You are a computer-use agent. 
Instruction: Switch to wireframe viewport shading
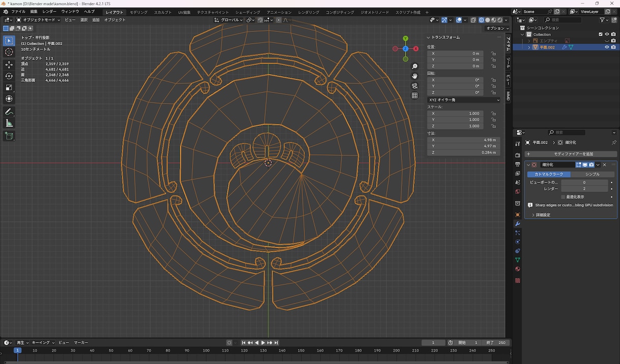tap(481, 20)
